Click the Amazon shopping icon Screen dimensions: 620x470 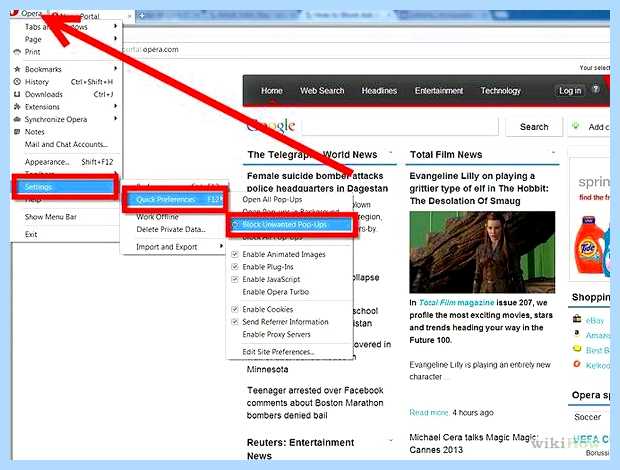pyautogui.click(x=577, y=334)
